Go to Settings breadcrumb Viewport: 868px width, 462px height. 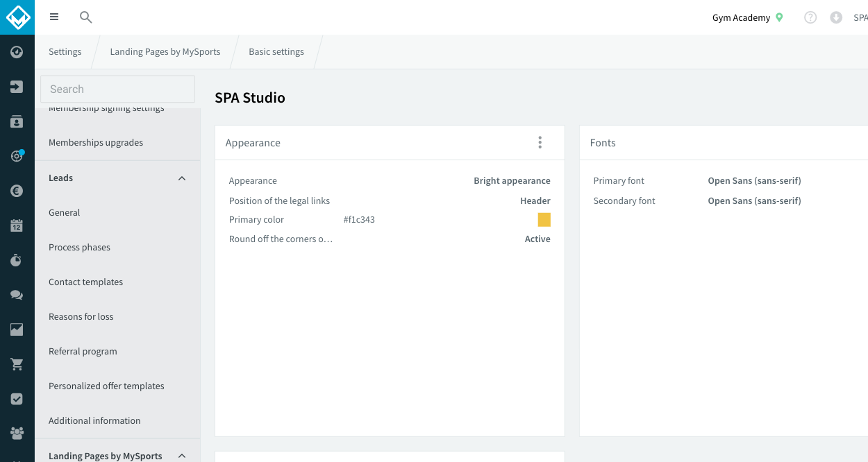point(65,52)
